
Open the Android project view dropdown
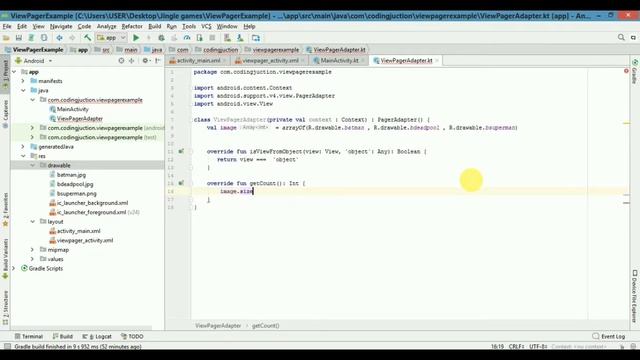pyautogui.click(x=33, y=61)
